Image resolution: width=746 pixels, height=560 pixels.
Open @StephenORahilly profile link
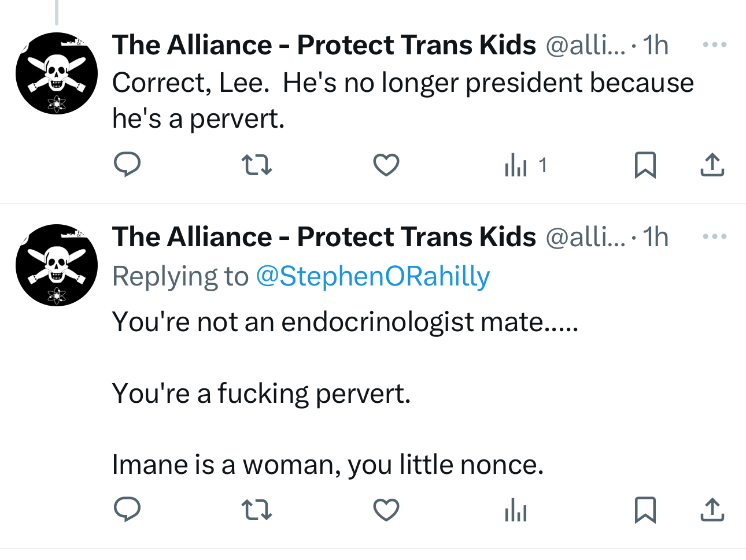(372, 276)
